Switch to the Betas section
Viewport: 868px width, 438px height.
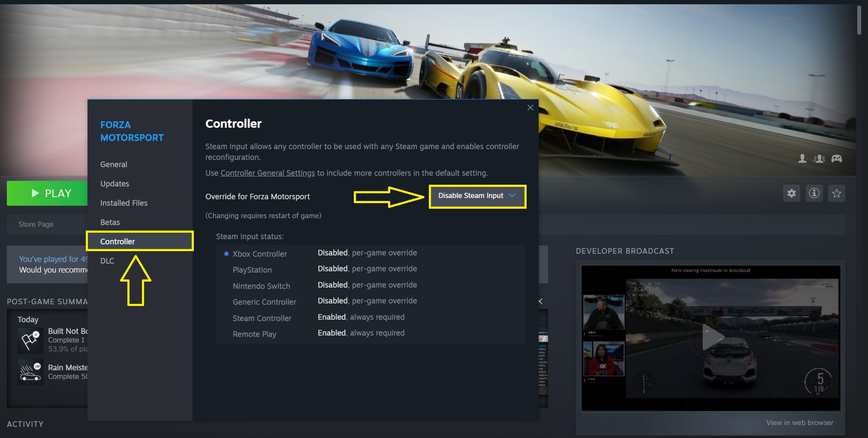[x=110, y=222]
